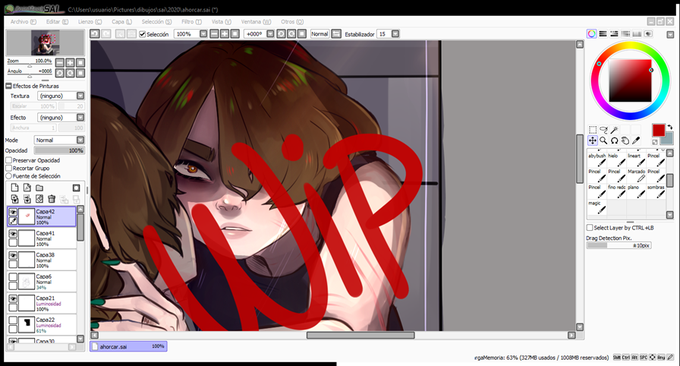This screenshot has height=366, width=680.
Task: Select the Capa22 layer
Action: click(42, 324)
